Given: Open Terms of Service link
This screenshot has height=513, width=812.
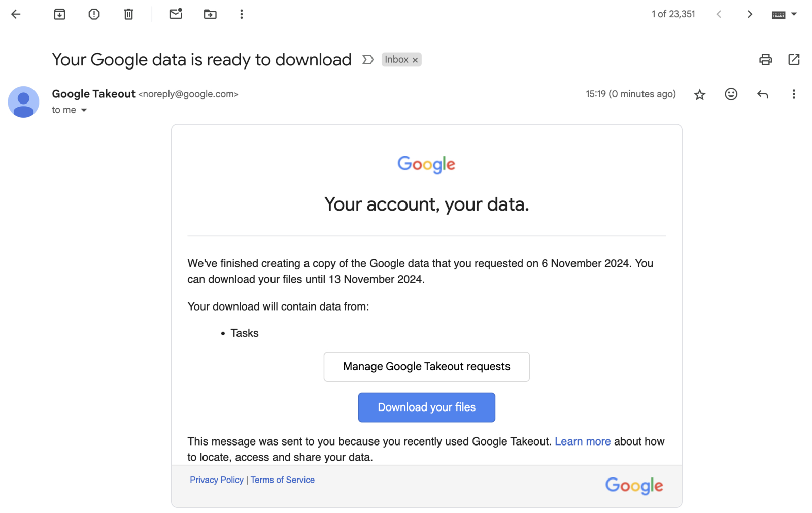Looking at the screenshot, I should pos(282,480).
